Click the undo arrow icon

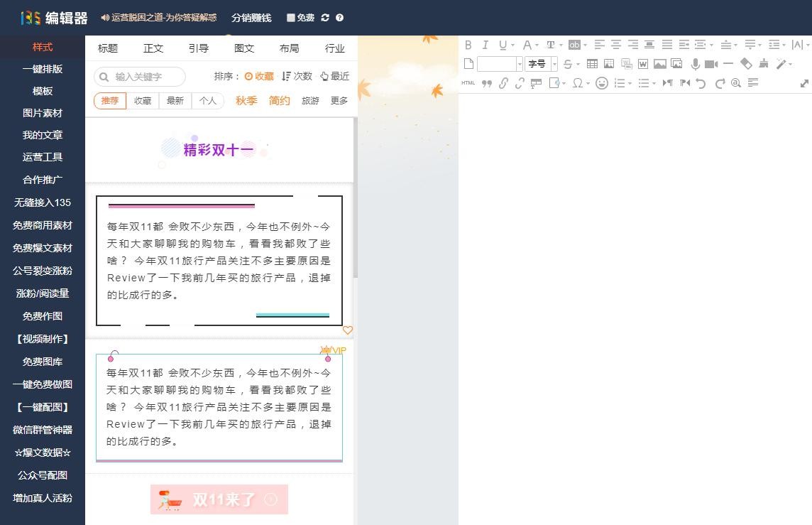pos(701,83)
